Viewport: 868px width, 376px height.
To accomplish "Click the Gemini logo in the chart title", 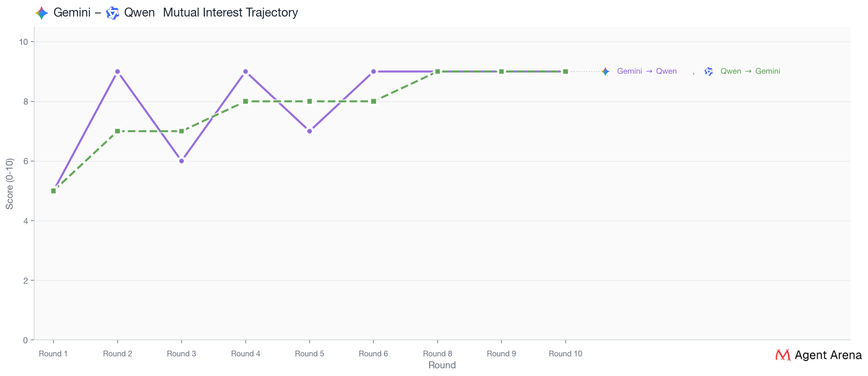I will pos(42,13).
